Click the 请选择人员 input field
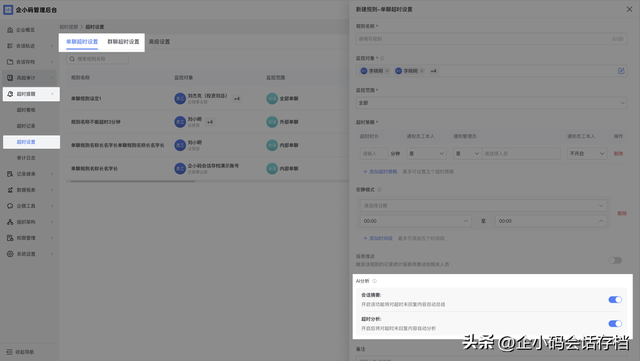 click(x=521, y=154)
